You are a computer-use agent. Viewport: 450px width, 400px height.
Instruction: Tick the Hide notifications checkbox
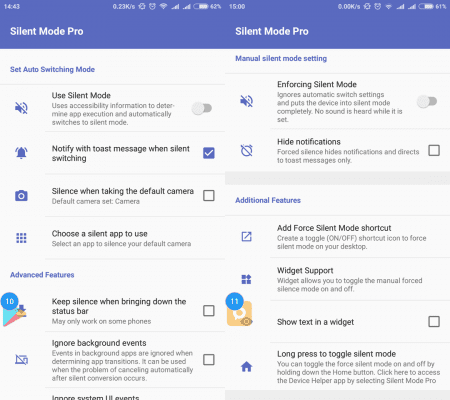click(x=434, y=150)
